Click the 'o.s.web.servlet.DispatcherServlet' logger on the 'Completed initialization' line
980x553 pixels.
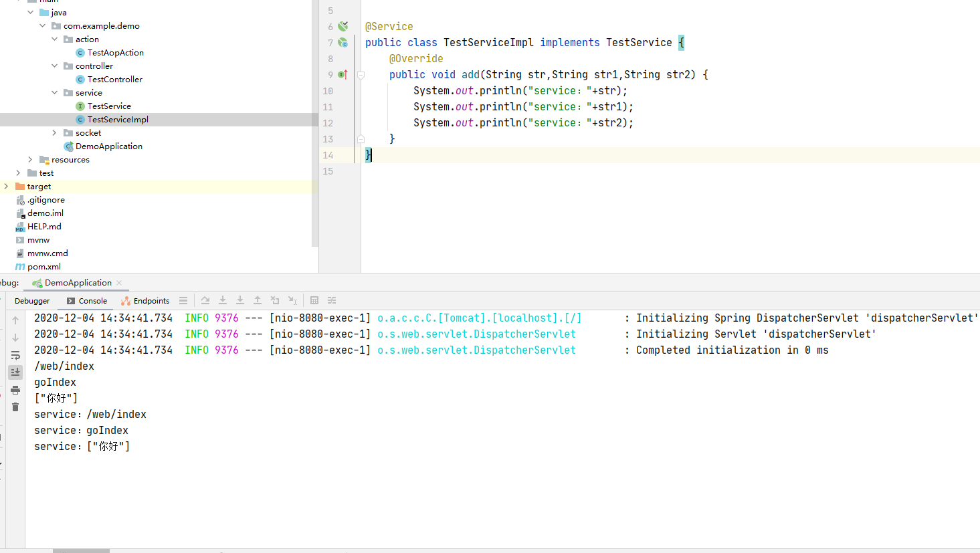click(x=476, y=350)
